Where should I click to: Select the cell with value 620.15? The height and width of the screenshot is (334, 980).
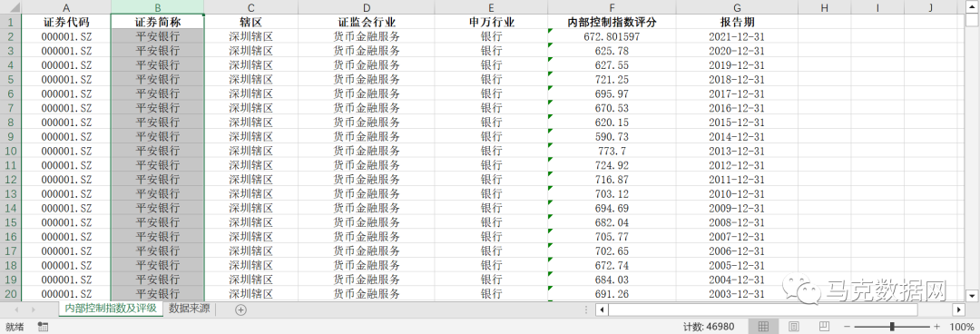pyautogui.click(x=612, y=122)
